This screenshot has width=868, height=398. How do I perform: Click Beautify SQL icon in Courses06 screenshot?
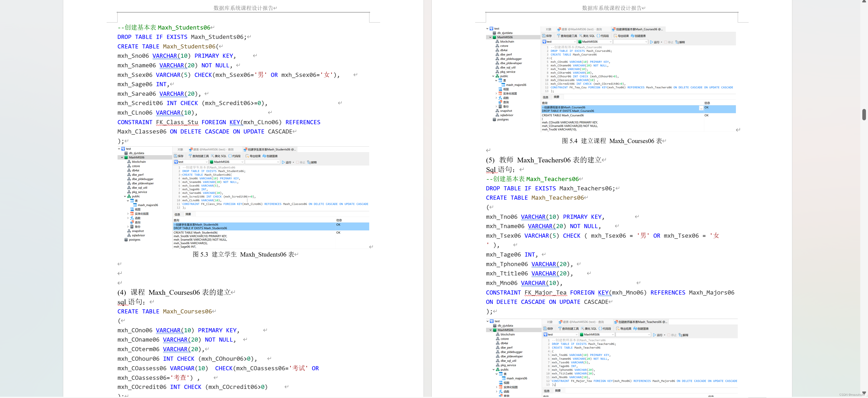click(581, 36)
